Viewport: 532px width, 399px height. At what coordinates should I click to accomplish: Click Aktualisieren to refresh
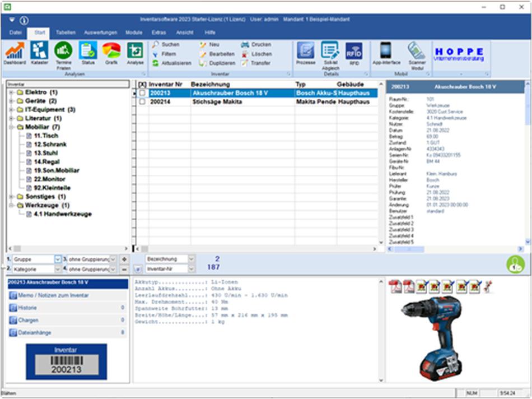tap(172, 63)
